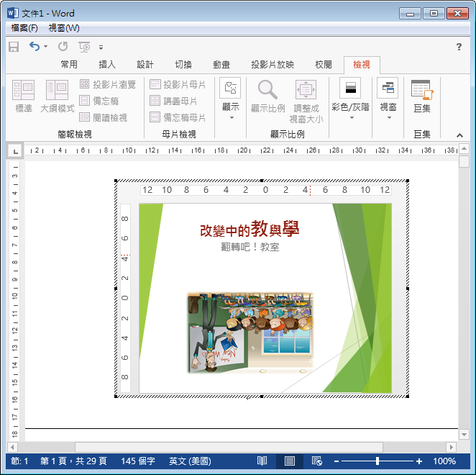Click the Redo/Repeat icon
Screen dimensions: 476x475
63,47
